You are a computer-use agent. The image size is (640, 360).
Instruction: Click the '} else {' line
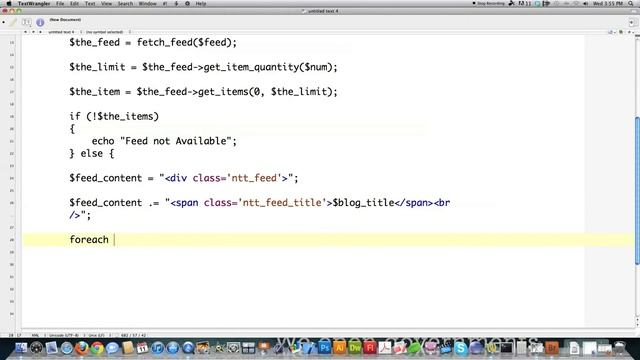point(91,153)
